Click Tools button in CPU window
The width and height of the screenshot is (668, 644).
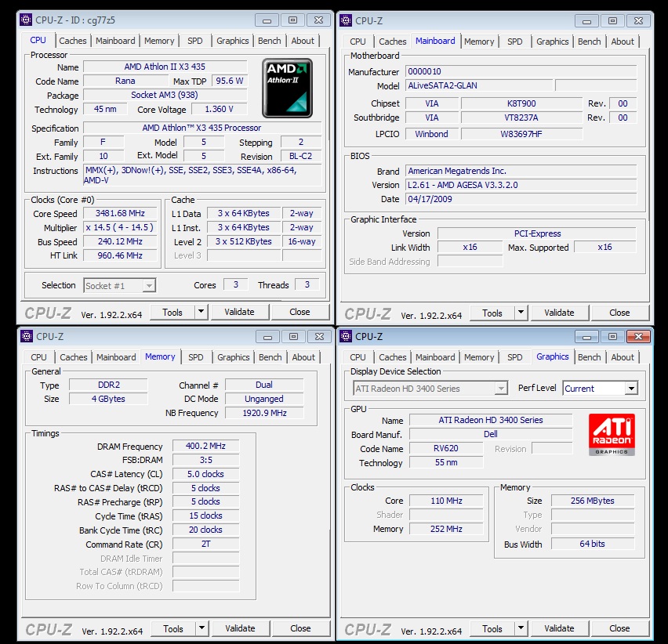click(x=172, y=312)
